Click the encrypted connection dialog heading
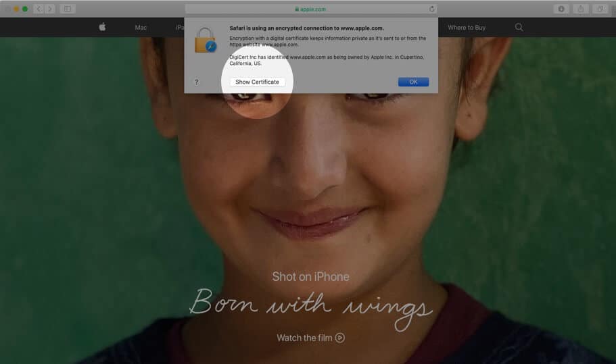This screenshot has width=616, height=364. [x=307, y=28]
